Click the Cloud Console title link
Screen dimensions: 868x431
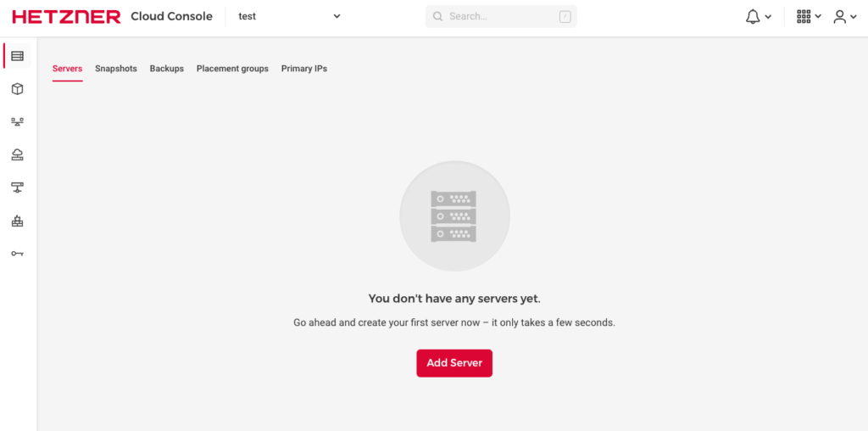(171, 17)
